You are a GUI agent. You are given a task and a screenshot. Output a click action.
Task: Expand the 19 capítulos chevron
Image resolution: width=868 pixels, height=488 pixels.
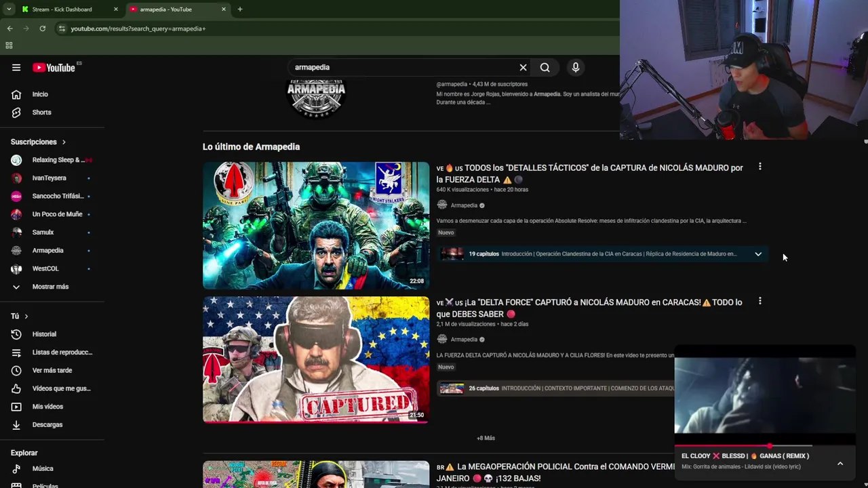coord(758,254)
